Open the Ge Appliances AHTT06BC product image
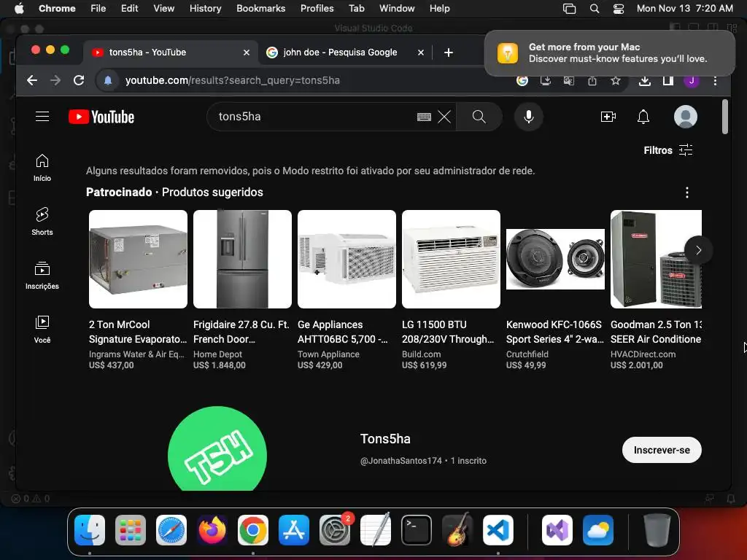The image size is (747, 560). [x=347, y=259]
